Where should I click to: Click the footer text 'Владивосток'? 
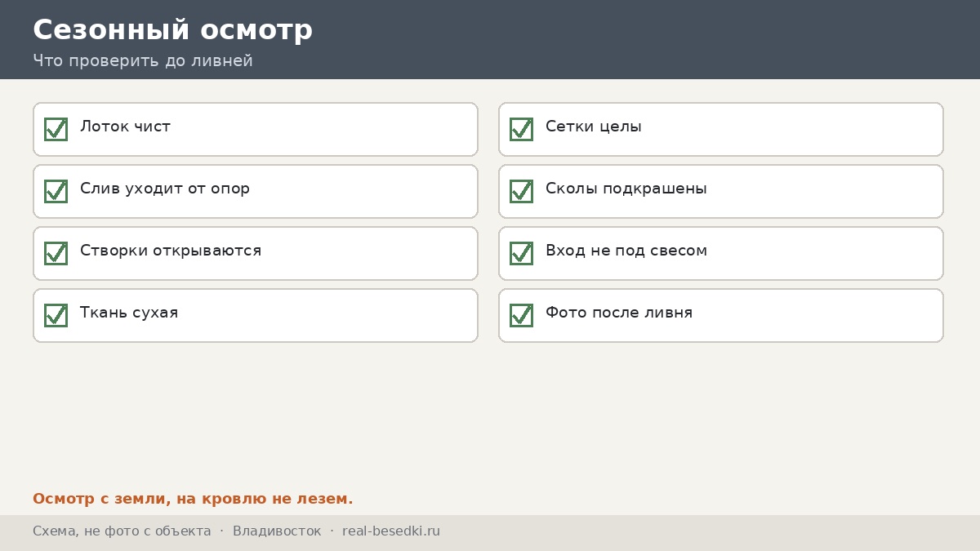pos(277,531)
